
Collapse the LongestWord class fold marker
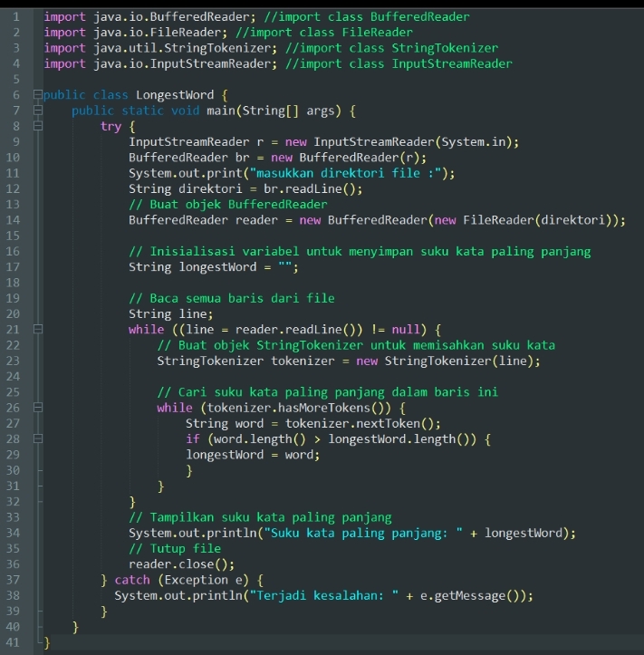click(36, 95)
